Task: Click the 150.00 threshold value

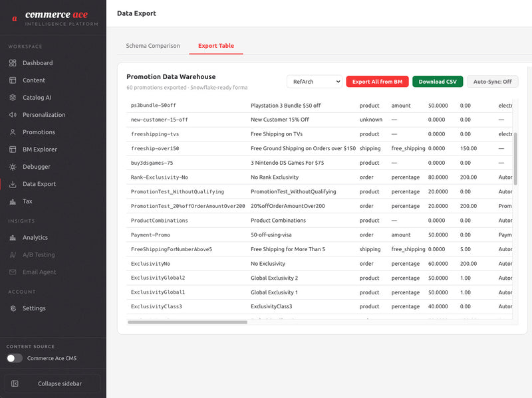Action: tap(469, 148)
